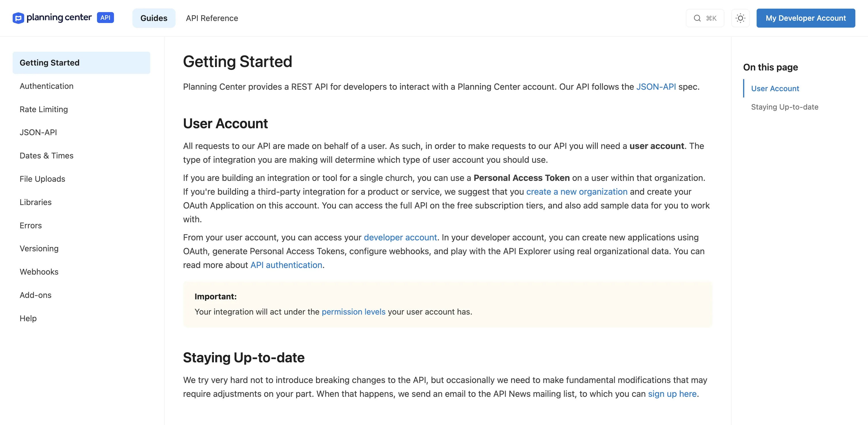Open the JSON-API sidebar entry
This screenshot has height=425, width=868.
38,132
